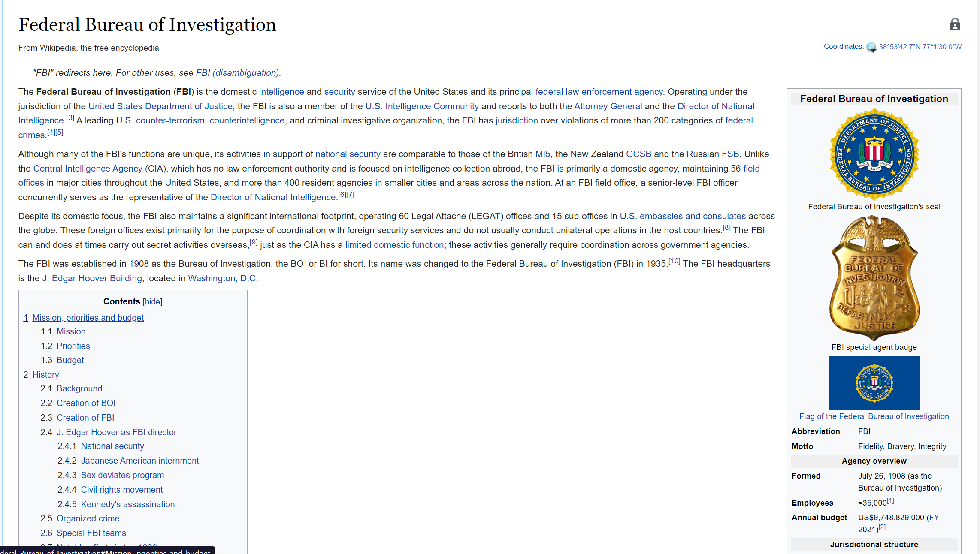
Task: Open J. Edgar Hoover Building link
Action: tap(92, 278)
